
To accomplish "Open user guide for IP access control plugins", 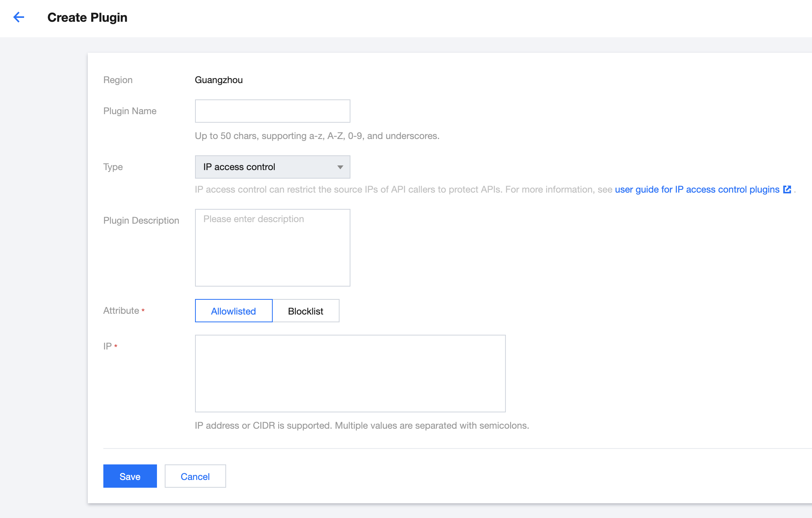I will (x=697, y=189).
